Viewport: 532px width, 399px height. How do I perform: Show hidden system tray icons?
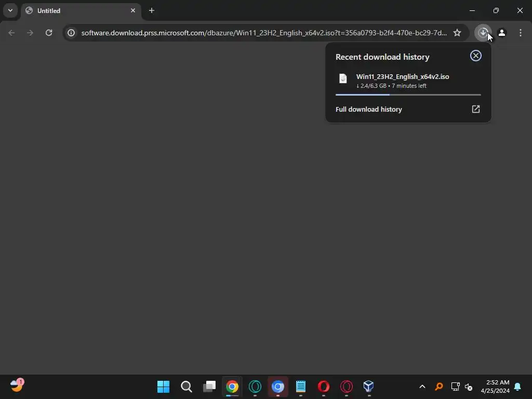tap(422, 387)
